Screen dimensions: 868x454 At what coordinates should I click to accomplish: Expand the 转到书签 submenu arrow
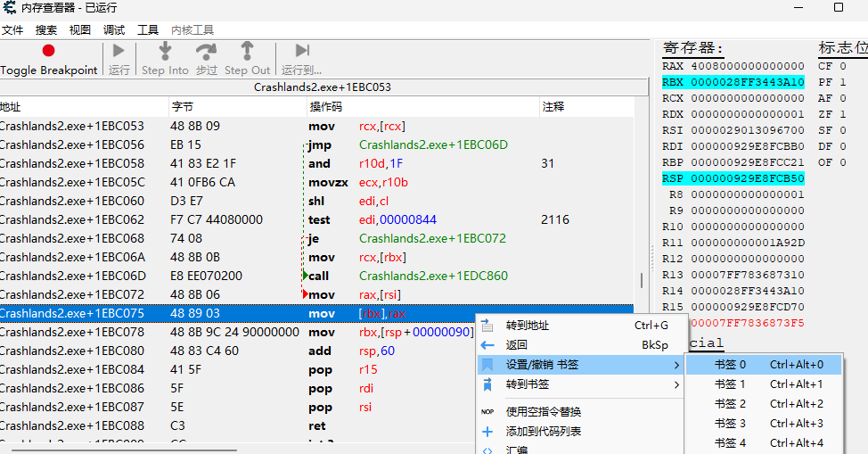[x=676, y=384]
